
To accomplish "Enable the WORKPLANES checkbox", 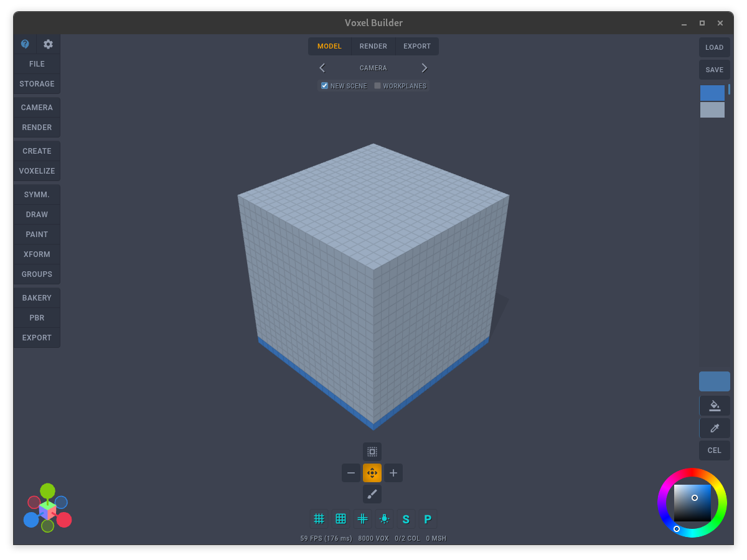I will click(377, 85).
